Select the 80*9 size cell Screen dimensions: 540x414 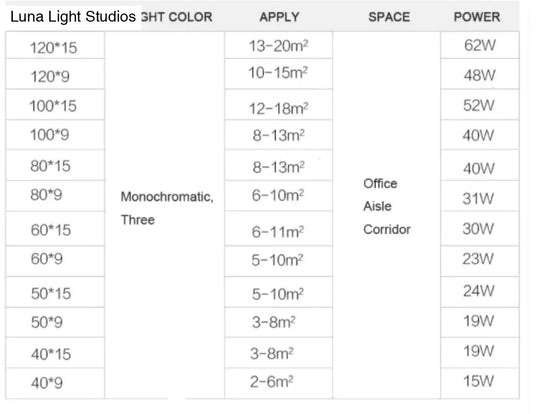pos(55,196)
